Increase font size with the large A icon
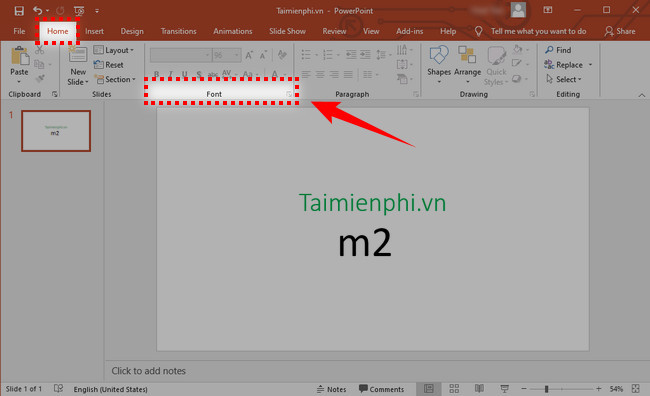The image size is (650, 396). point(249,55)
